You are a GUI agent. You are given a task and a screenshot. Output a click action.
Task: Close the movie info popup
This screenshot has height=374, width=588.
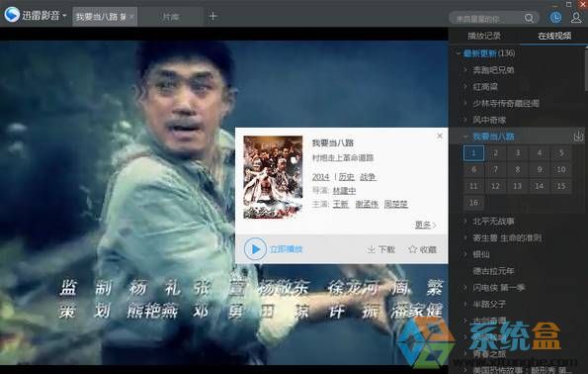tap(440, 136)
